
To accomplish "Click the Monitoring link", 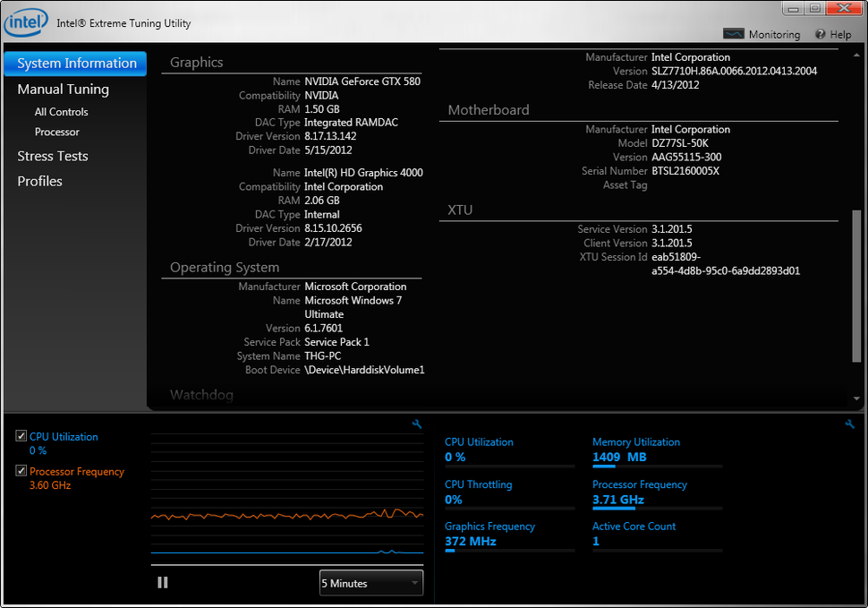I will point(774,34).
